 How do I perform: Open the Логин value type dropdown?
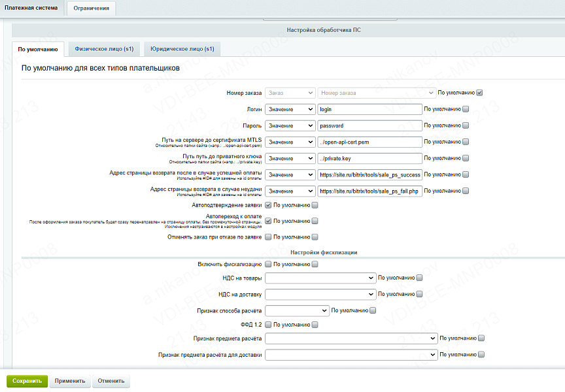tap(290, 109)
